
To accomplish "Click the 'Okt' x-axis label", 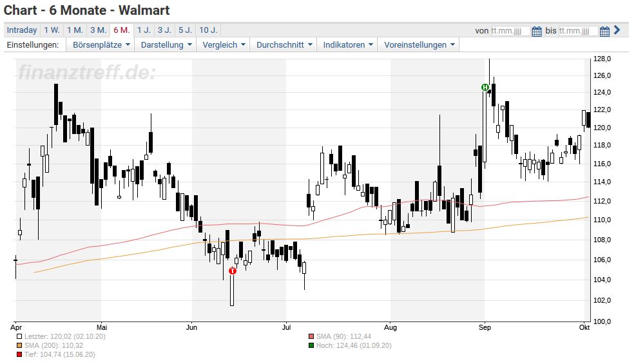I will [x=584, y=327].
